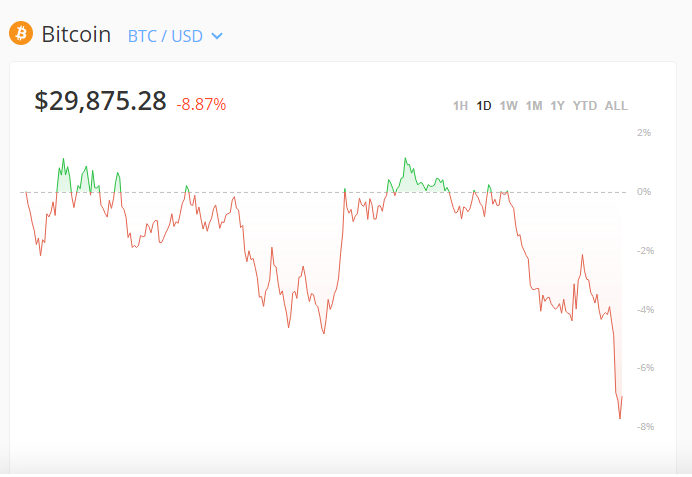Show the 1M price history

pyautogui.click(x=534, y=106)
